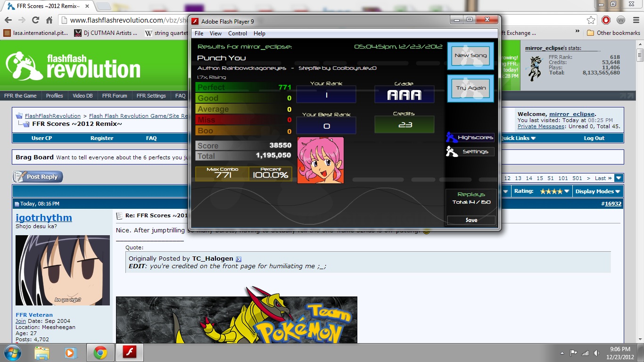Click the Highscores dancer icon
Viewport: 644px width, 362px height.
click(x=452, y=137)
